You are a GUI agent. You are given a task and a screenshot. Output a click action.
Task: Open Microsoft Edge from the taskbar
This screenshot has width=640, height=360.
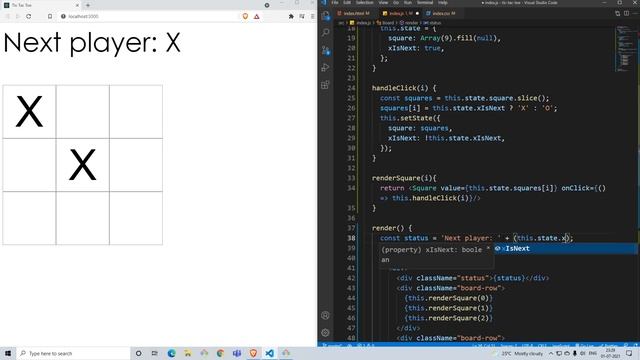(171, 353)
